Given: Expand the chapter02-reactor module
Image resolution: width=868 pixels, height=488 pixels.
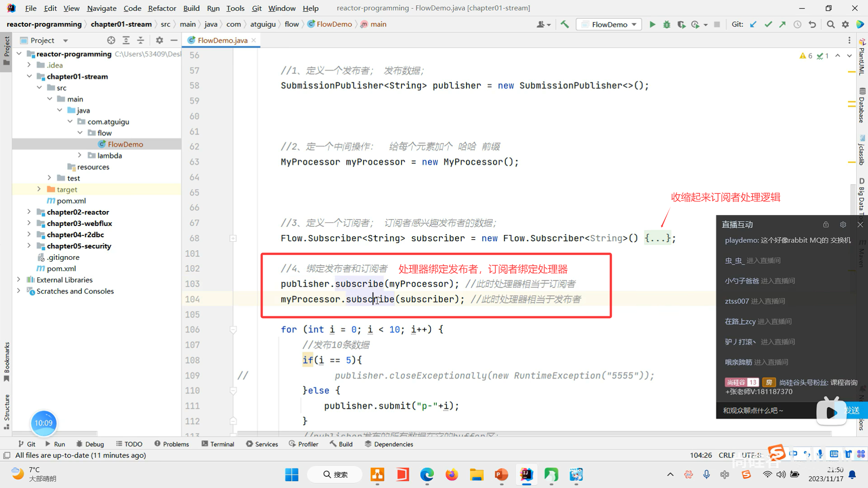Looking at the screenshot, I should pyautogui.click(x=29, y=212).
